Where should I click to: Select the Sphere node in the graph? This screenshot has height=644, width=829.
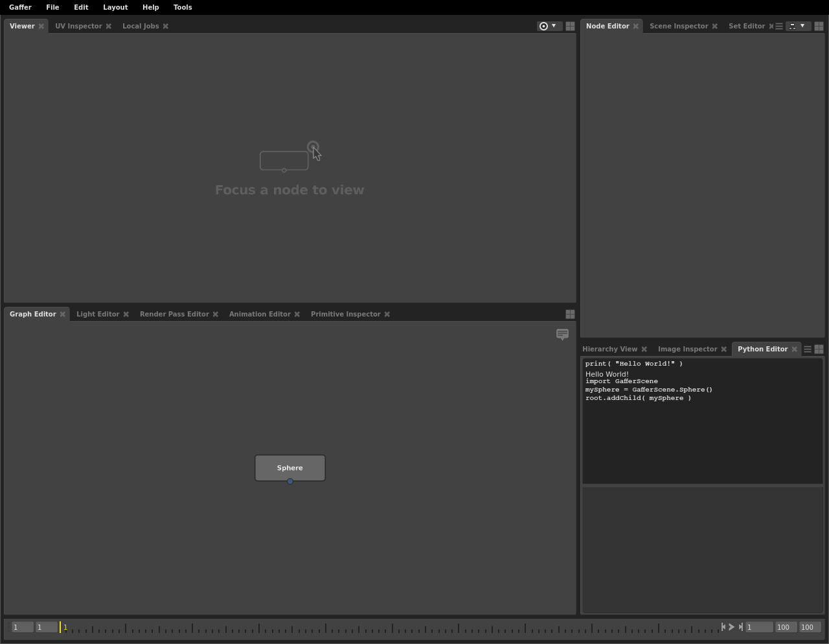click(x=290, y=467)
